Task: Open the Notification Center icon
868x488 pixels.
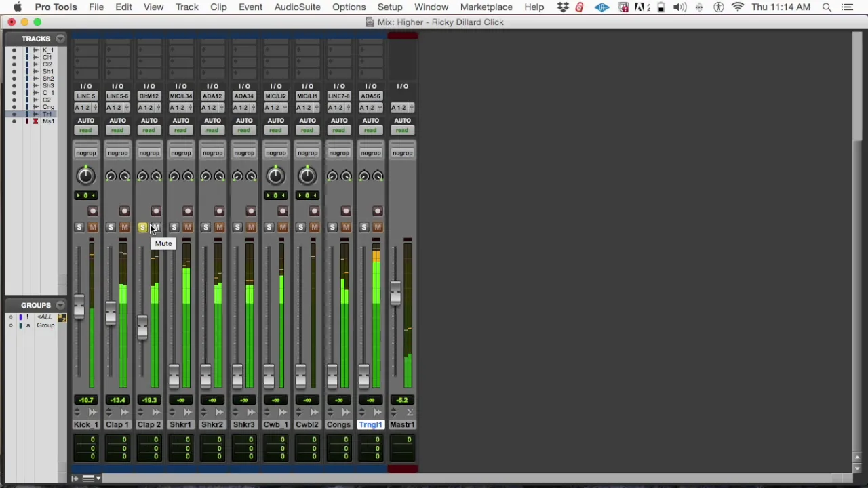Action: pos(847,7)
